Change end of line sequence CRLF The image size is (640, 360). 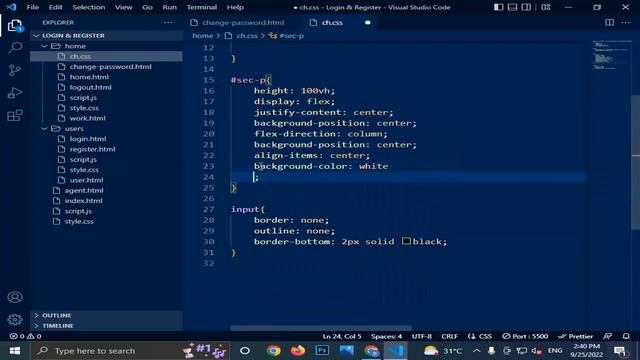click(x=449, y=336)
